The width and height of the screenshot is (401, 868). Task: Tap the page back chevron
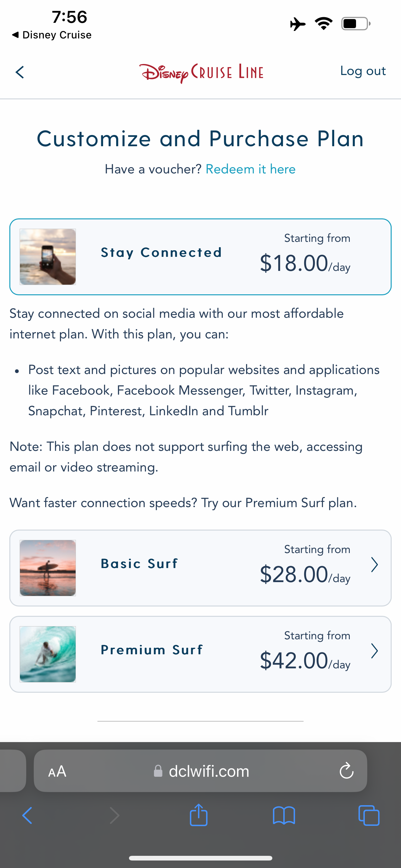click(20, 72)
